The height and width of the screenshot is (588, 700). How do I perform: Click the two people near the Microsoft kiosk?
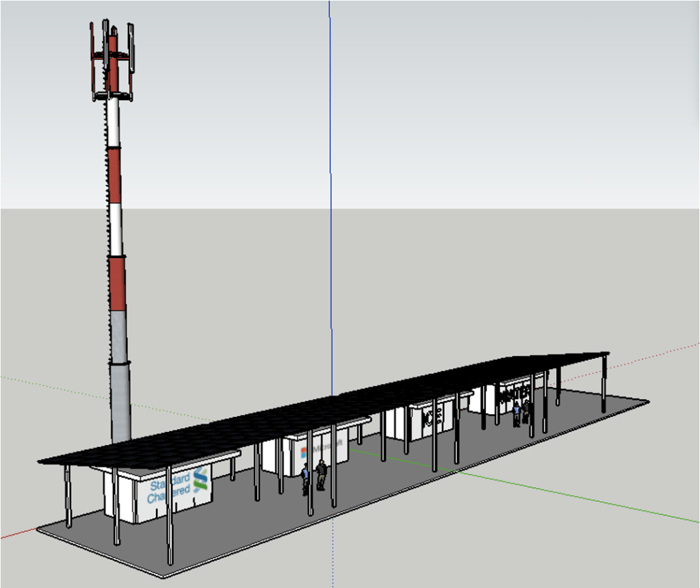[x=313, y=476]
